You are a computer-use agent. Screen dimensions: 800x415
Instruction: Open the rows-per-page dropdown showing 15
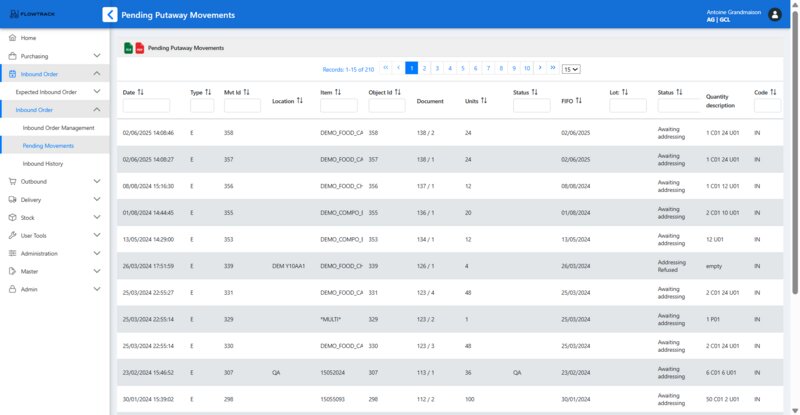tap(571, 69)
